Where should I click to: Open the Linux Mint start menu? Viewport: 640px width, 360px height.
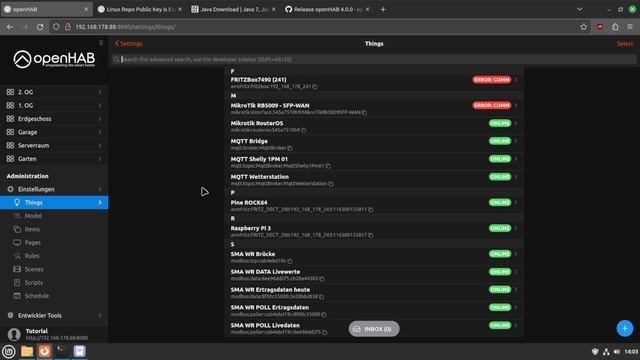coord(9,351)
